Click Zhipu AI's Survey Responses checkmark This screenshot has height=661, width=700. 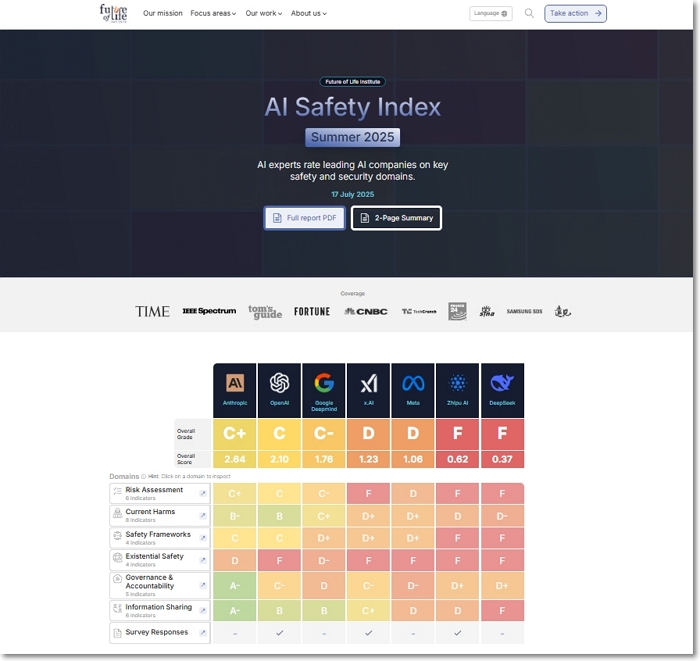pos(458,633)
